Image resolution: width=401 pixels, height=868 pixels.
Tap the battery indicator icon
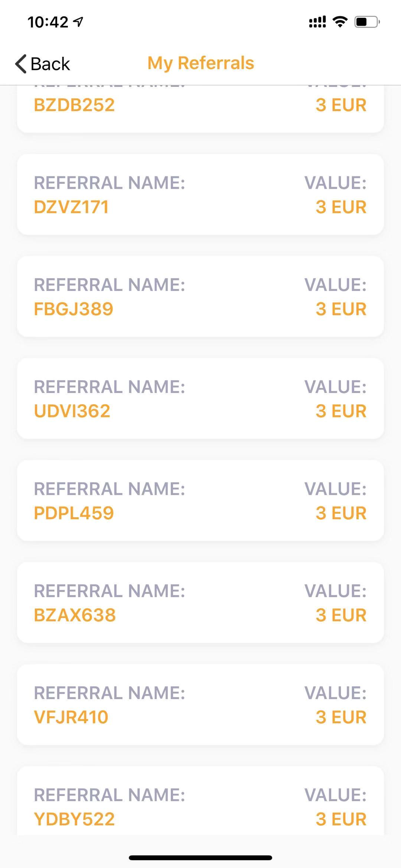point(367,22)
